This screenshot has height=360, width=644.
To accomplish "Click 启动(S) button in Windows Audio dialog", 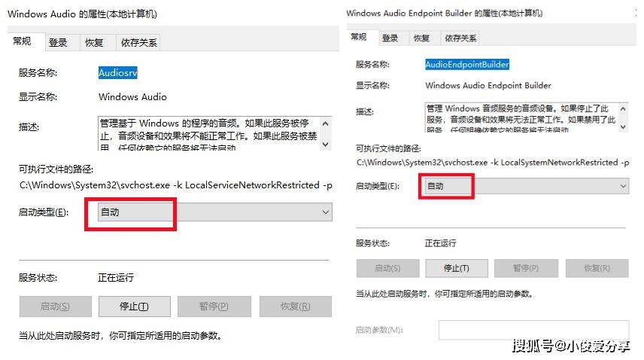I will [56, 307].
